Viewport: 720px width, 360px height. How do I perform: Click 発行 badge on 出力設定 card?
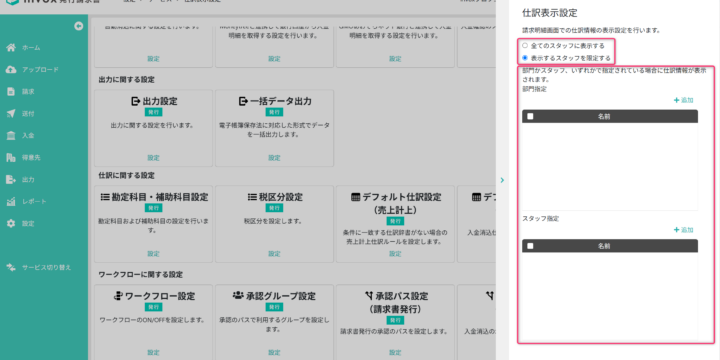click(x=153, y=112)
